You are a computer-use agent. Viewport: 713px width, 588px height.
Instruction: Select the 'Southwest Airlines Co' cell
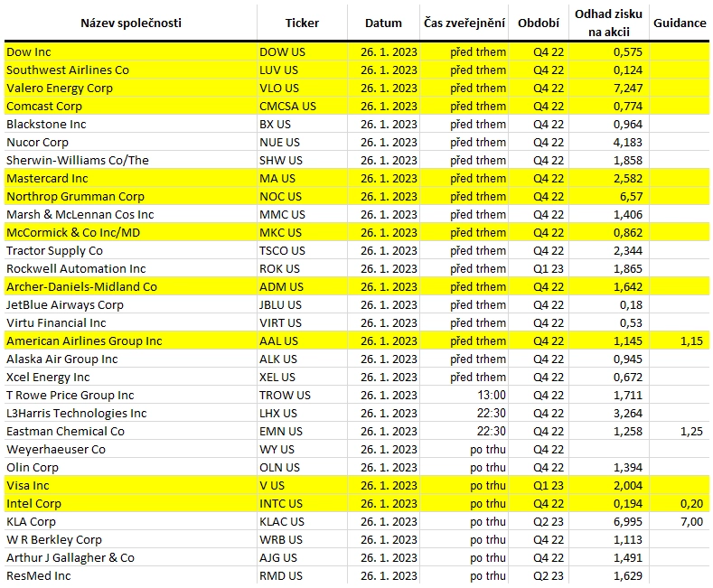[x=130, y=70]
